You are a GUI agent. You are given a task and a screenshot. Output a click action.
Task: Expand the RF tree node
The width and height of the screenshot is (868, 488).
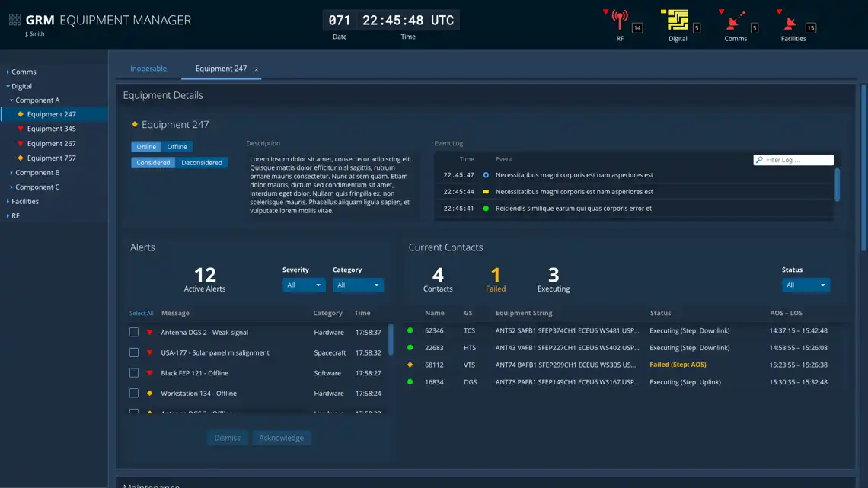(8, 215)
